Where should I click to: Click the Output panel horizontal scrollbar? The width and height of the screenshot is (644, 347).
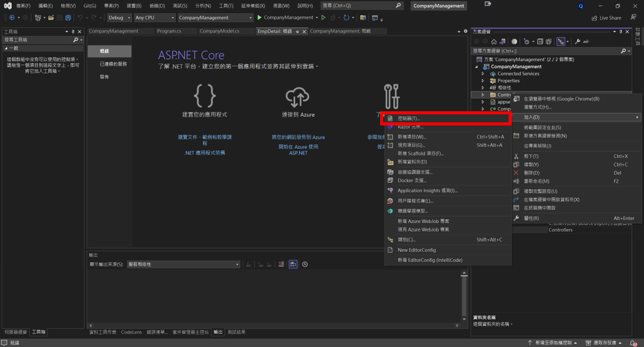click(x=273, y=325)
